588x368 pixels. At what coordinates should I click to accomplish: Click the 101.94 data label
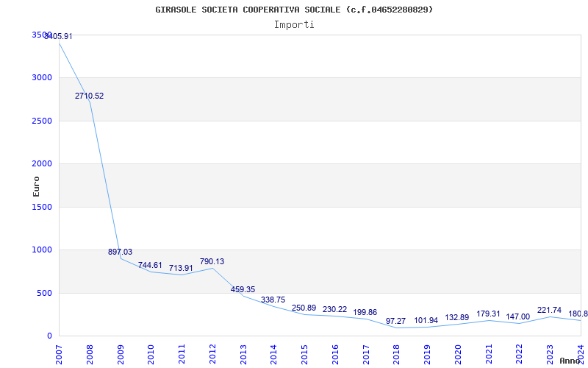[426, 321]
